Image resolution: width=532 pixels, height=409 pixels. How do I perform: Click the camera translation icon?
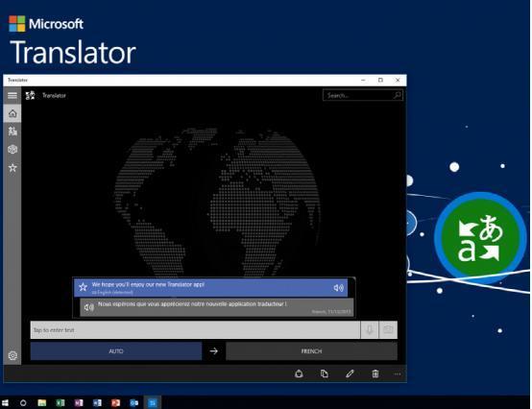point(388,330)
